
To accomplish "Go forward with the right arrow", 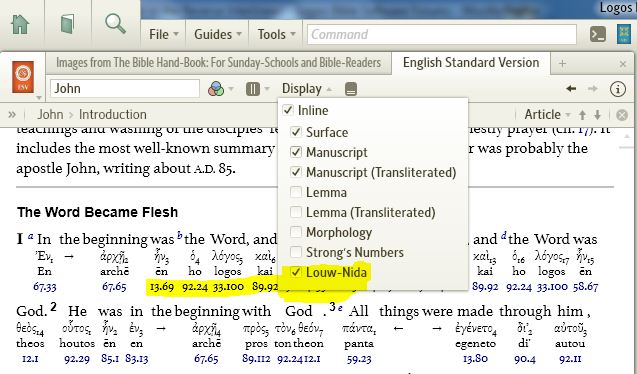I will (593, 89).
